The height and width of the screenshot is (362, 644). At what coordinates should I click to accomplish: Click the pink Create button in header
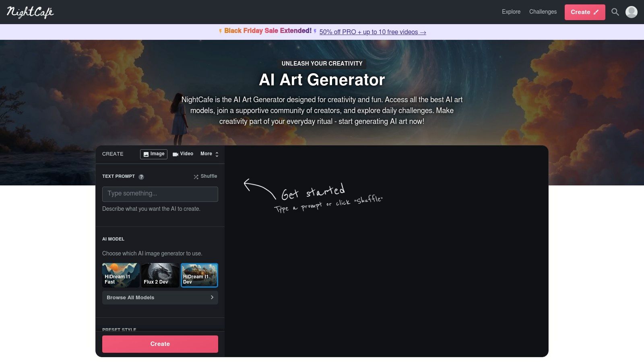pos(585,12)
